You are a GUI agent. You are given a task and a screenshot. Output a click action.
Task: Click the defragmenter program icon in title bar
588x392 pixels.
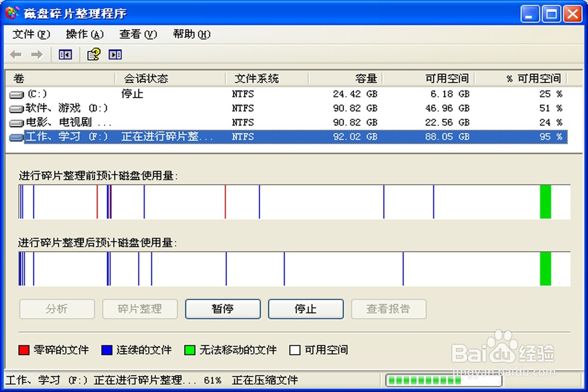tap(11, 12)
